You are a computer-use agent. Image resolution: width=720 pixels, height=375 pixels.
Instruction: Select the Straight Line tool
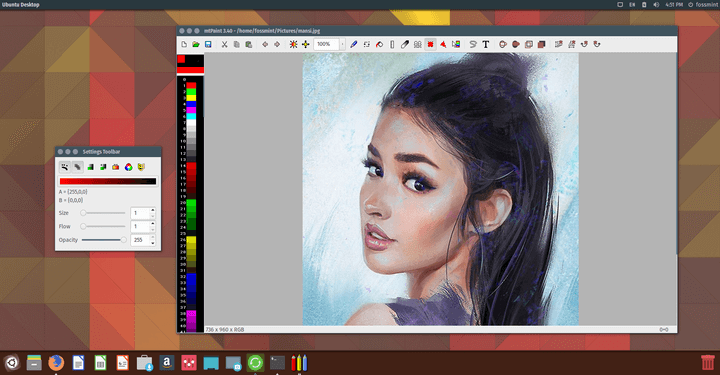point(392,45)
